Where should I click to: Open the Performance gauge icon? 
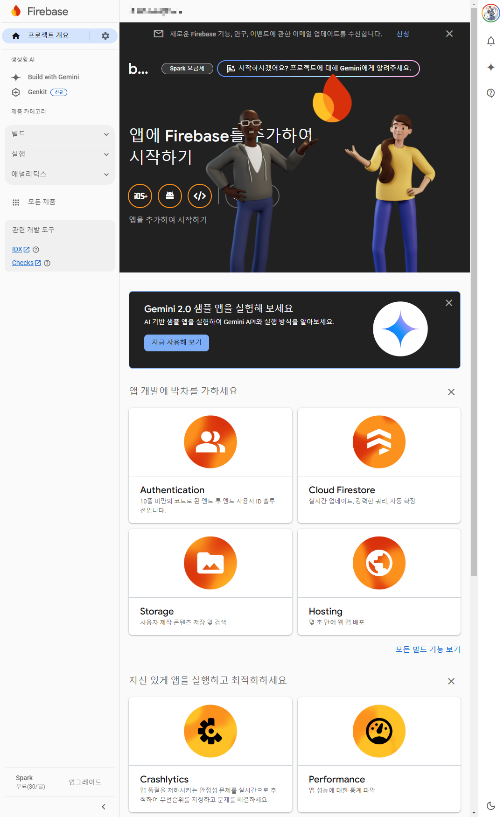click(379, 731)
